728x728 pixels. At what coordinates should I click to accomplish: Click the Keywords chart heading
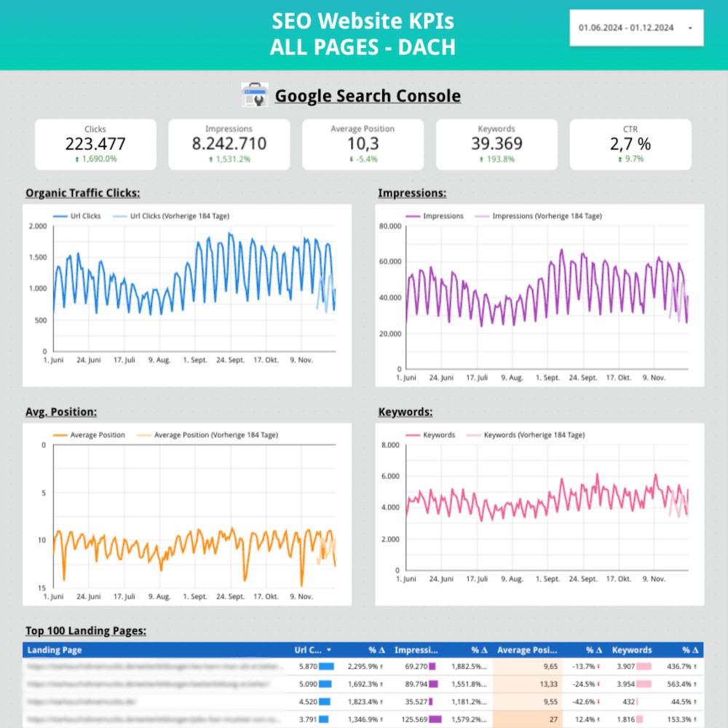(405, 412)
